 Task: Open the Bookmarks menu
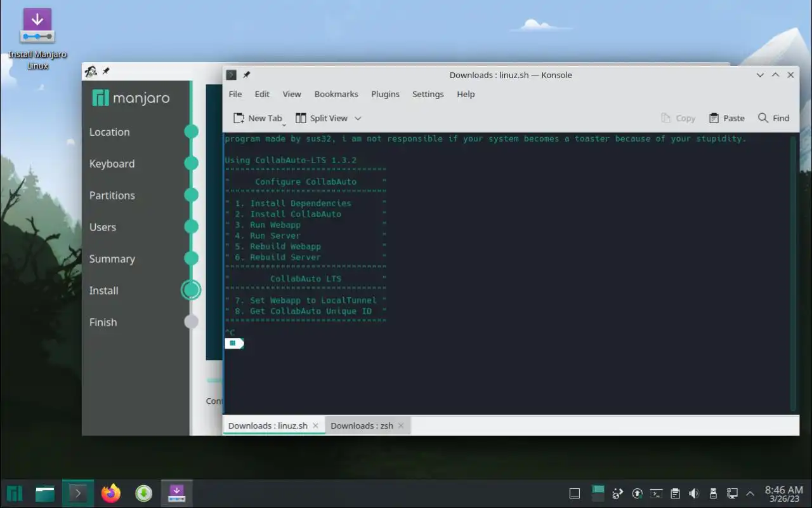336,94
